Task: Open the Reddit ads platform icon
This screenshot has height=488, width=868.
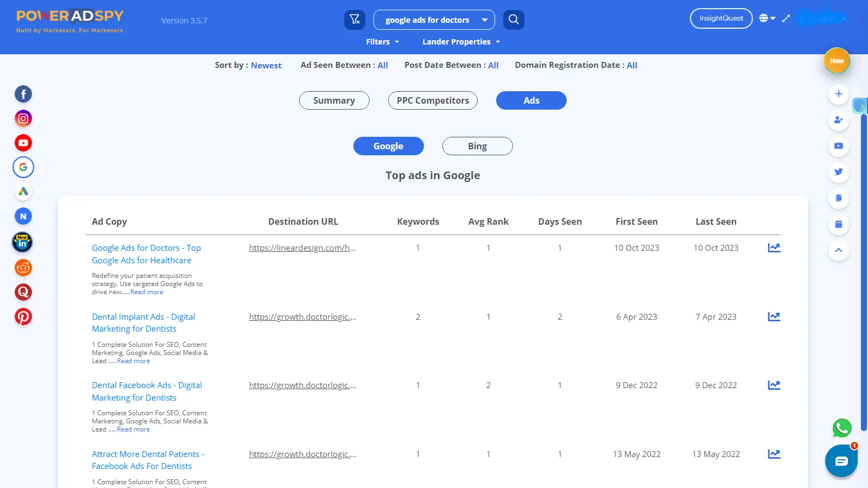Action: [x=23, y=268]
